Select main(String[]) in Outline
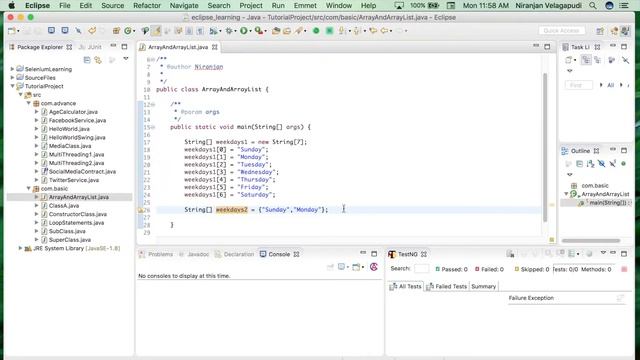 607,202
